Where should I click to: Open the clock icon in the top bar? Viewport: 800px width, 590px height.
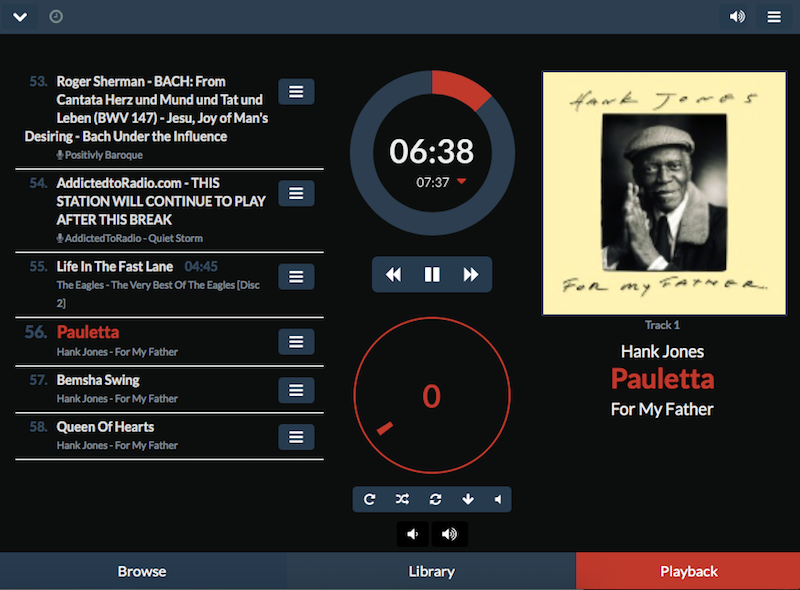coord(56,17)
